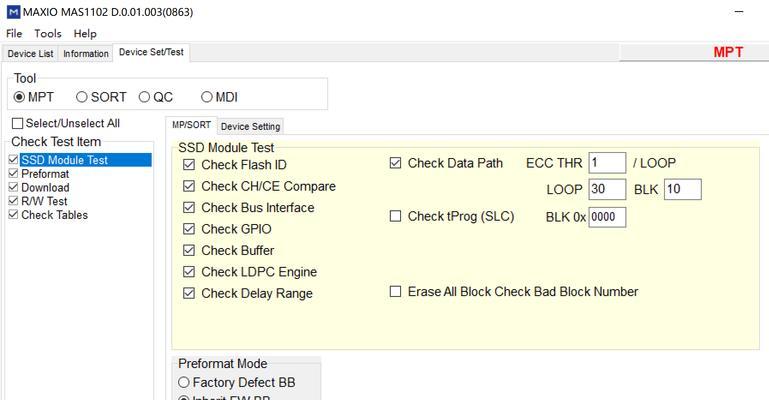Uncheck Check Data Path
769x400 pixels.
(395, 163)
